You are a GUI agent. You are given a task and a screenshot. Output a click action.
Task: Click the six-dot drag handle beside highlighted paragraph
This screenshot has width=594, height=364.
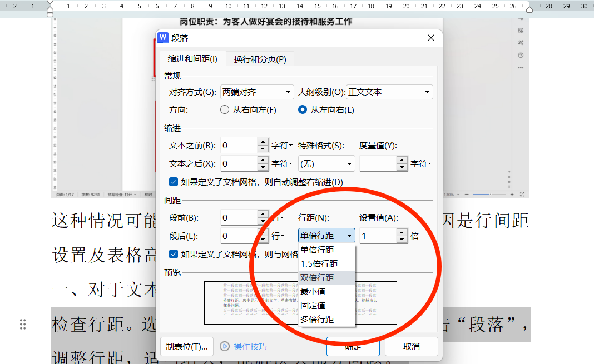point(23,325)
